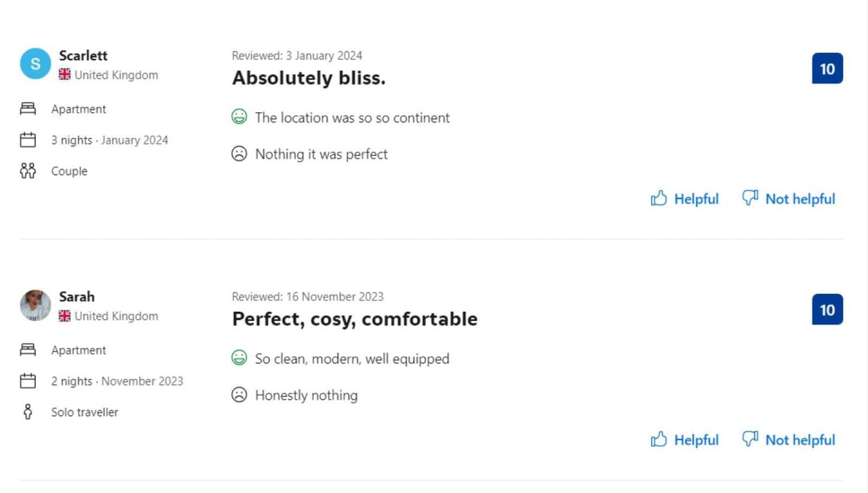The image size is (868, 493).
Task: Click the Solo traveller icon
Action: pyautogui.click(x=28, y=412)
